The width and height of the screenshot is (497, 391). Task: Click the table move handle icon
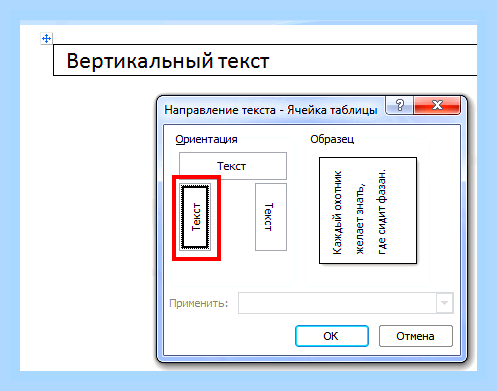coord(46,39)
